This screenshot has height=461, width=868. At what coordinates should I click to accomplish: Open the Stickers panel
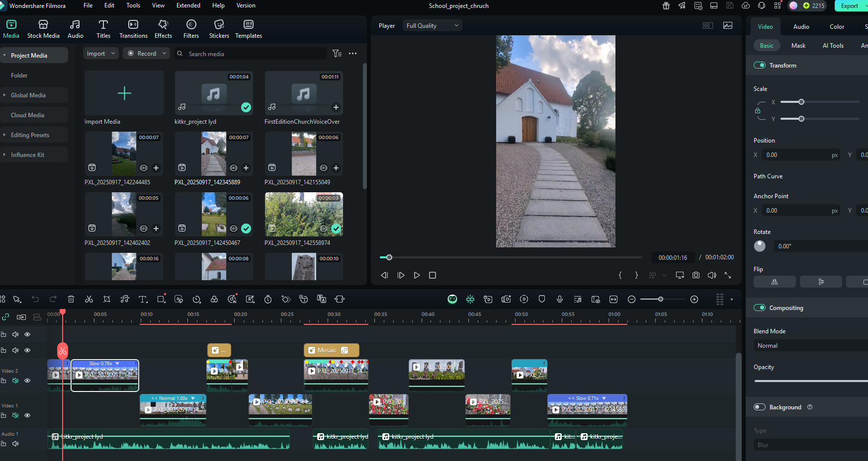click(219, 29)
